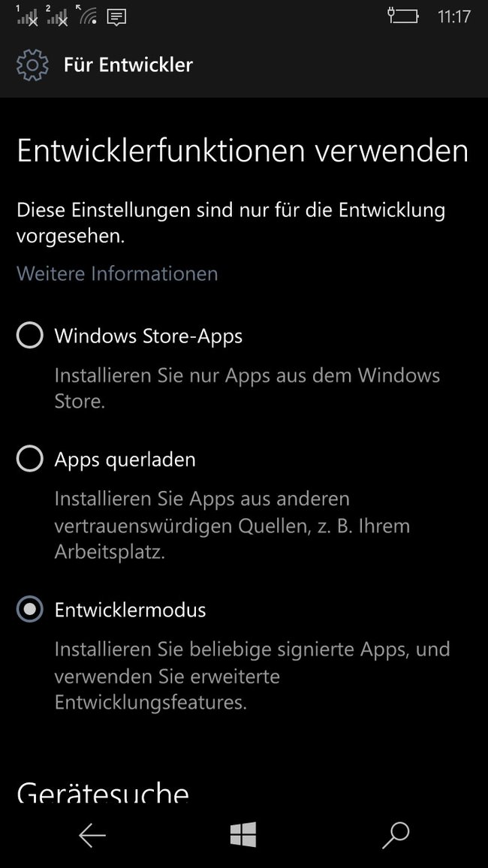Tap the Windows Store-Apps label text
Screen dimensions: 488x868
pos(149,336)
